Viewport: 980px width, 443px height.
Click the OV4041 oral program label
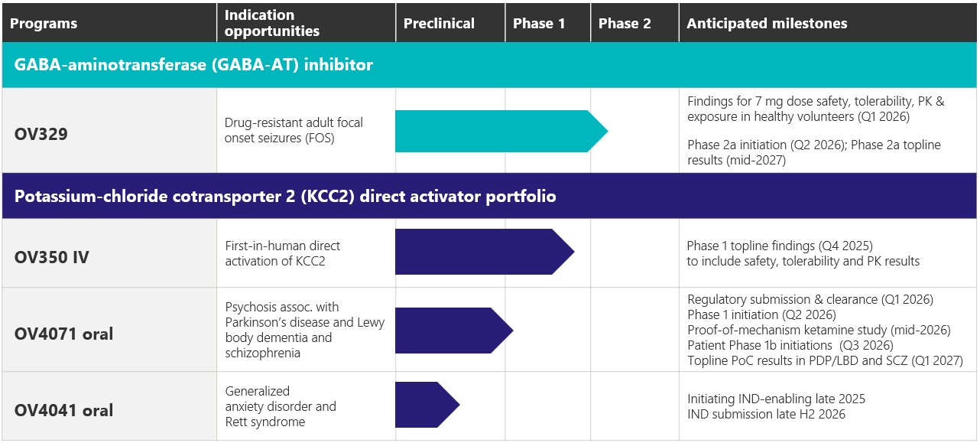pyautogui.click(x=63, y=410)
